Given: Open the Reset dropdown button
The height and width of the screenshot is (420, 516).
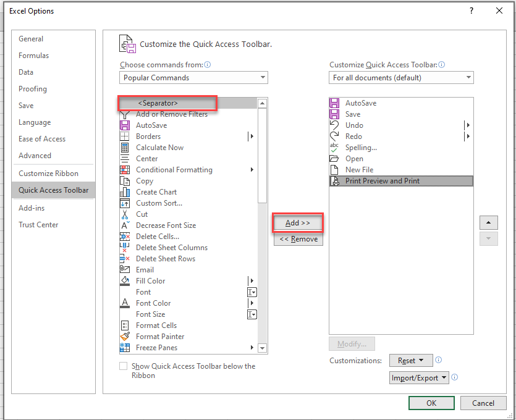Looking at the screenshot, I should [x=411, y=361].
